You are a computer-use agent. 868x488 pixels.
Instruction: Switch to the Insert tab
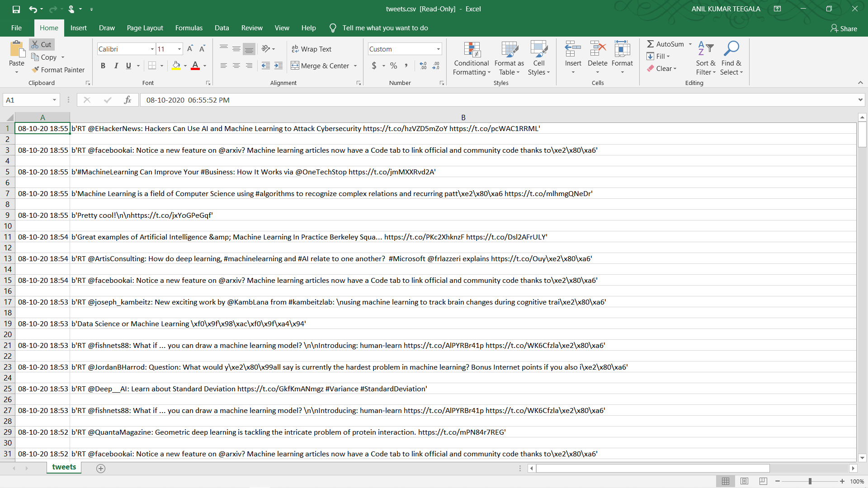79,28
